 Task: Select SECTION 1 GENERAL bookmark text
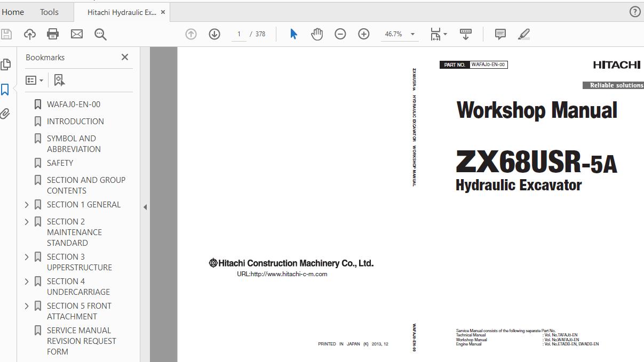84,204
